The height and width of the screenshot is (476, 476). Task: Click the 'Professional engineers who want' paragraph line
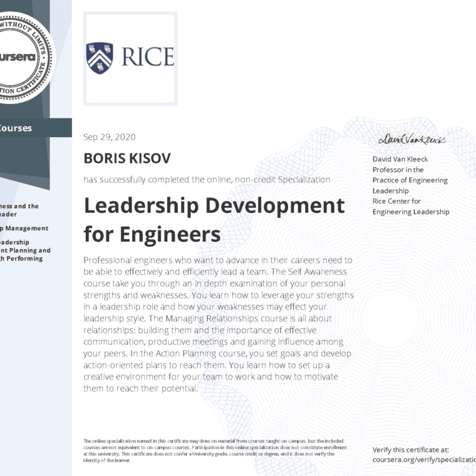pos(218,260)
